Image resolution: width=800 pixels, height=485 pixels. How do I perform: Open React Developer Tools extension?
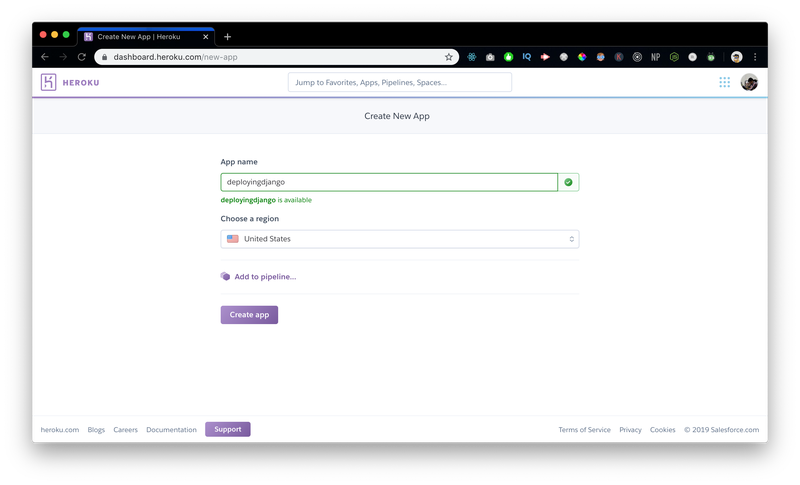tap(471, 57)
